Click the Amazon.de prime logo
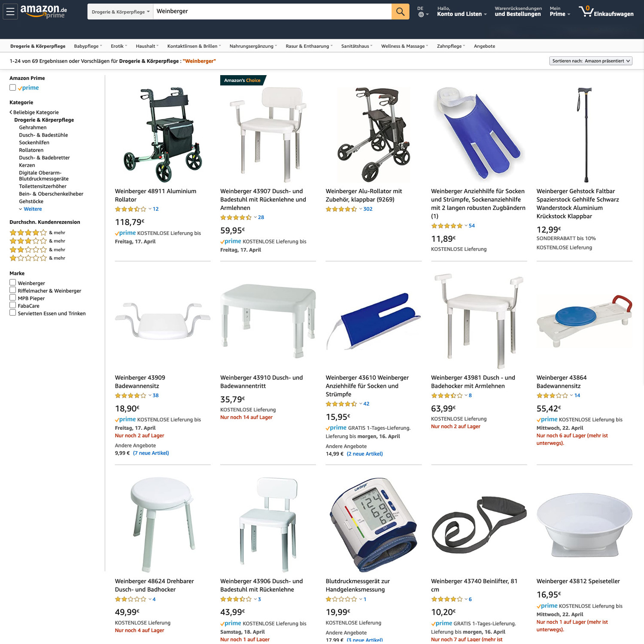 click(44, 12)
